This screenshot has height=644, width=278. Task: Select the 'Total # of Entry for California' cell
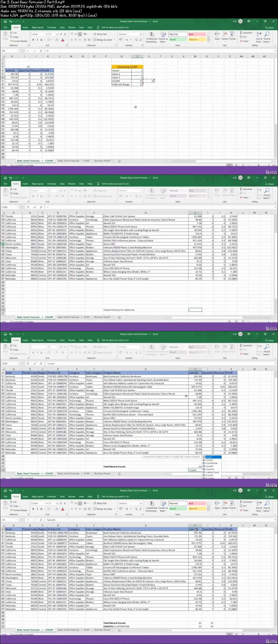[x=145, y=310]
